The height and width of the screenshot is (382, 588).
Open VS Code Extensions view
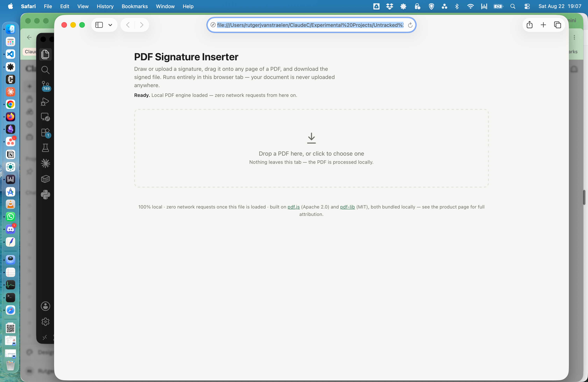coord(45,133)
